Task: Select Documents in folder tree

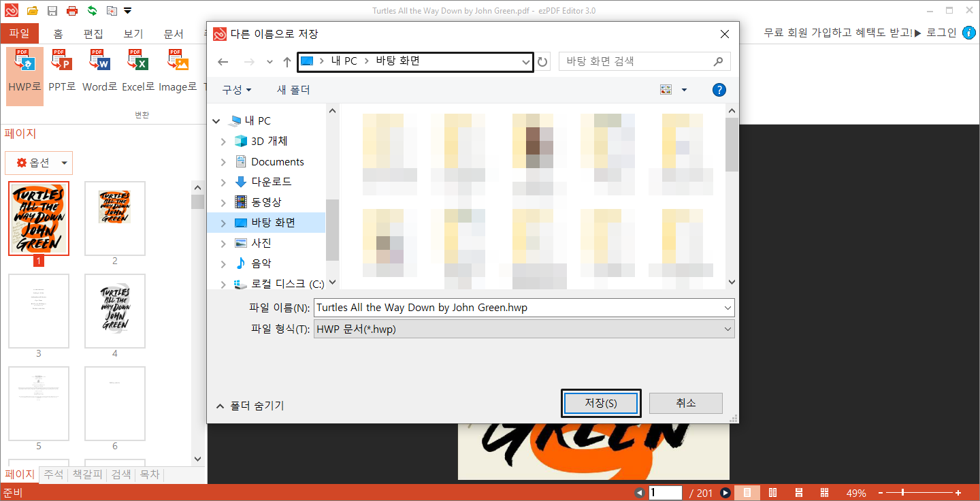Action: point(277,161)
